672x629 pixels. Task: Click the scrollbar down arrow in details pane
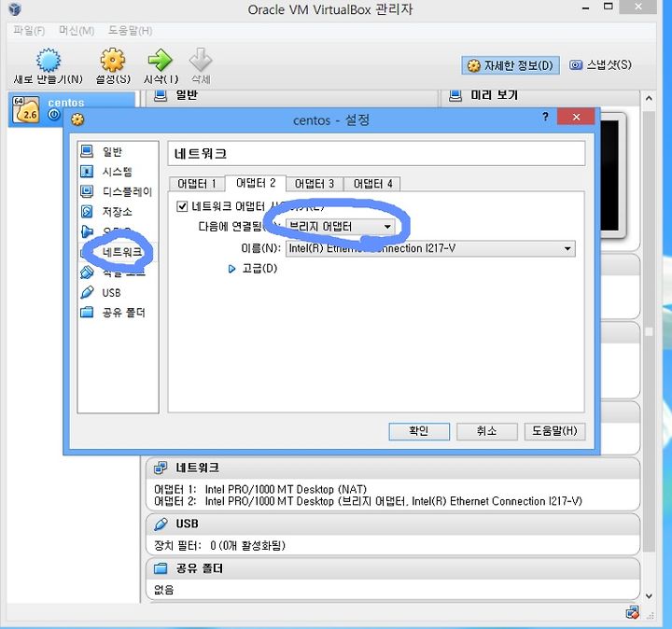(x=649, y=596)
